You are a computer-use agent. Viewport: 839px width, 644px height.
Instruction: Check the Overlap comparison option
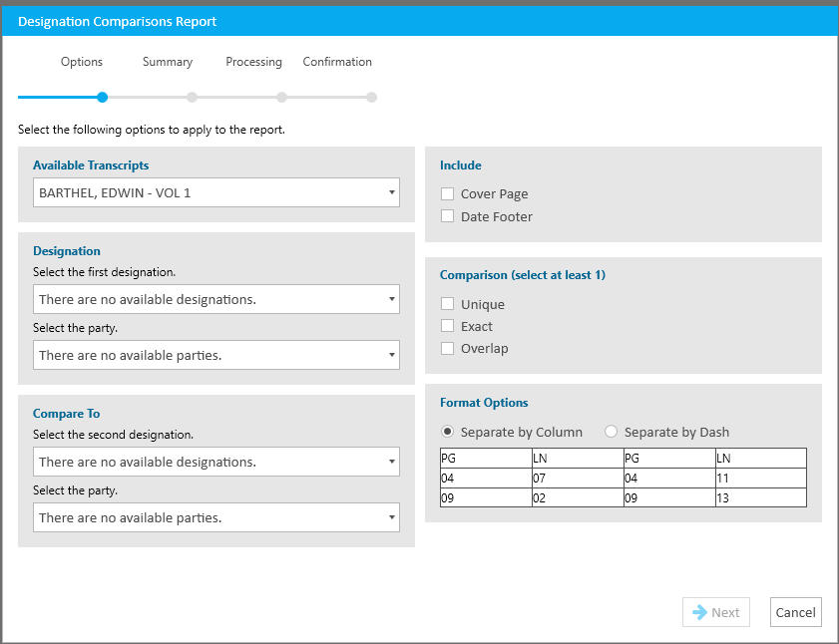pyautogui.click(x=447, y=348)
